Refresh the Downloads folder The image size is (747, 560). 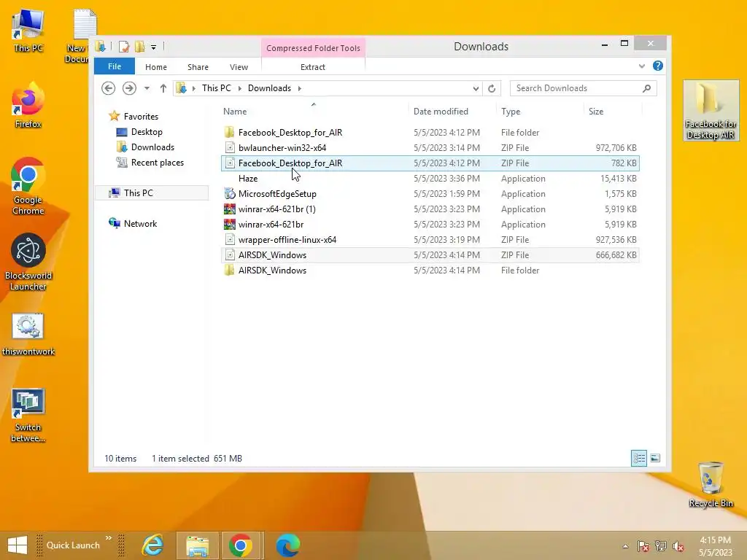(x=492, y=88)
